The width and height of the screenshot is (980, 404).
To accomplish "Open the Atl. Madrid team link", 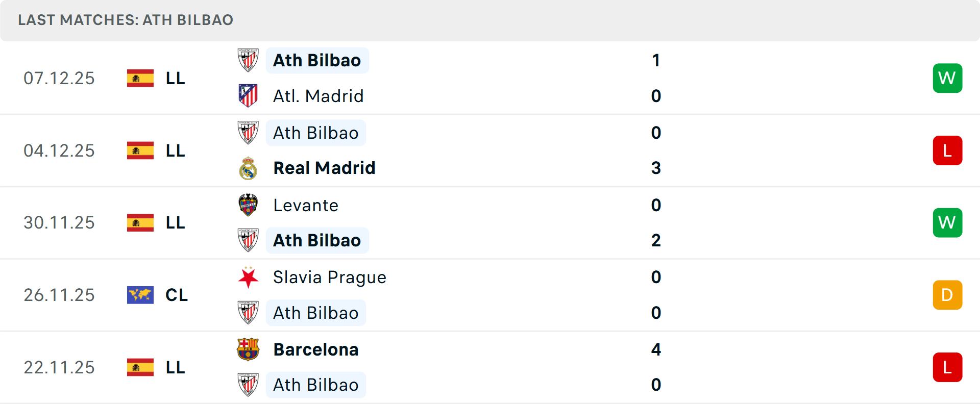I will (x=318, y=96).
